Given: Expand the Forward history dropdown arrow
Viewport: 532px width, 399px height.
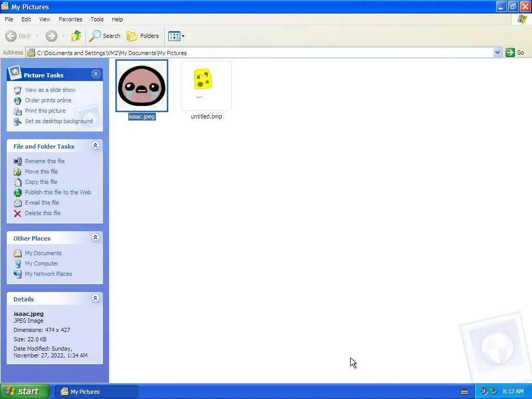Looking at the screenshot, I should click(63, 36).
